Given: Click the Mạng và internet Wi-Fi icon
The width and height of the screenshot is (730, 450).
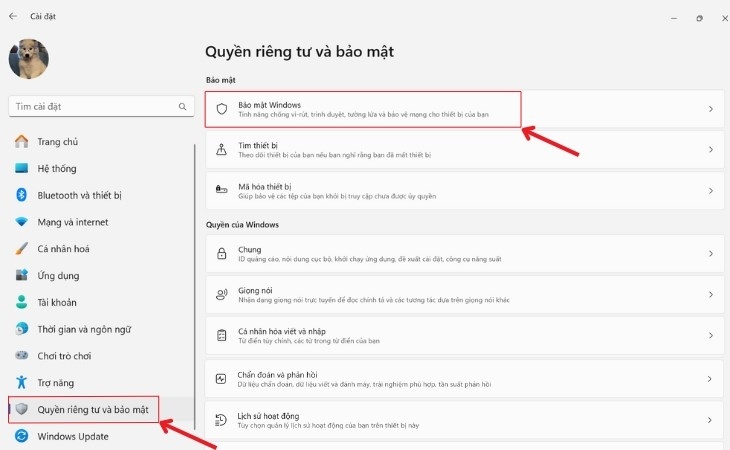Looking at the screenshot, I should click(x=22, y=222).
